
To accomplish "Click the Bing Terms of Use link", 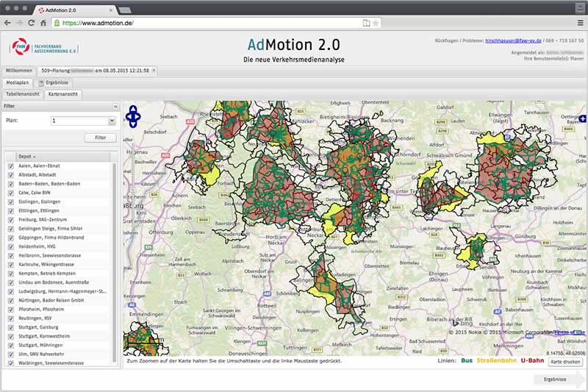I will 570,332.
